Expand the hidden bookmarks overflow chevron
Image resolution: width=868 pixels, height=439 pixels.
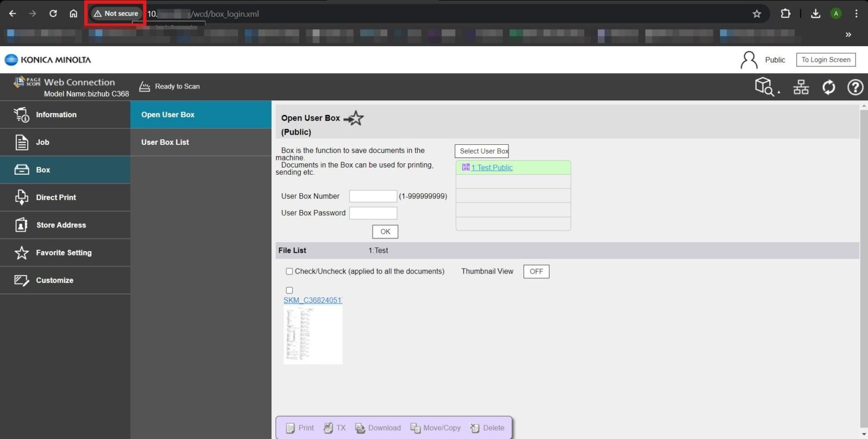[x=848, y=35]
